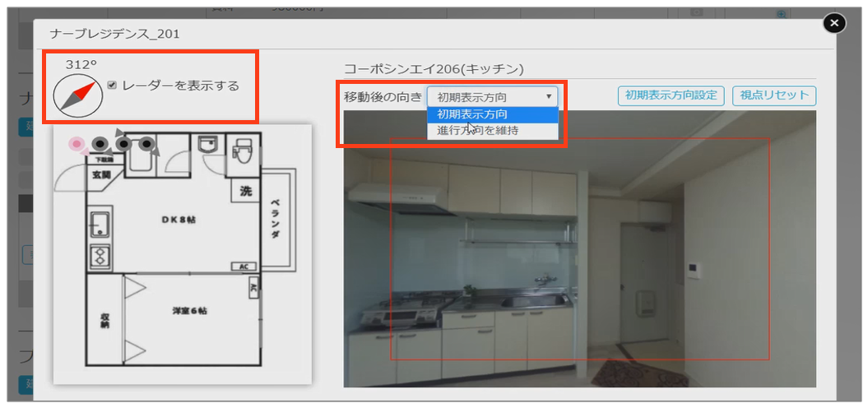Image resolution: width=868 pixels, height=408 pixels.
Task: Select the rightmost black marker over the bathtub
Action: 146,144
